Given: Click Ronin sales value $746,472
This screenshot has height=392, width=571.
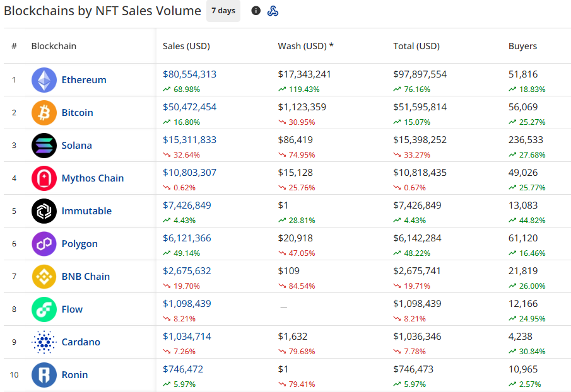Looking at the screenshot, I should pyautogui.click(x=183, y=369).
